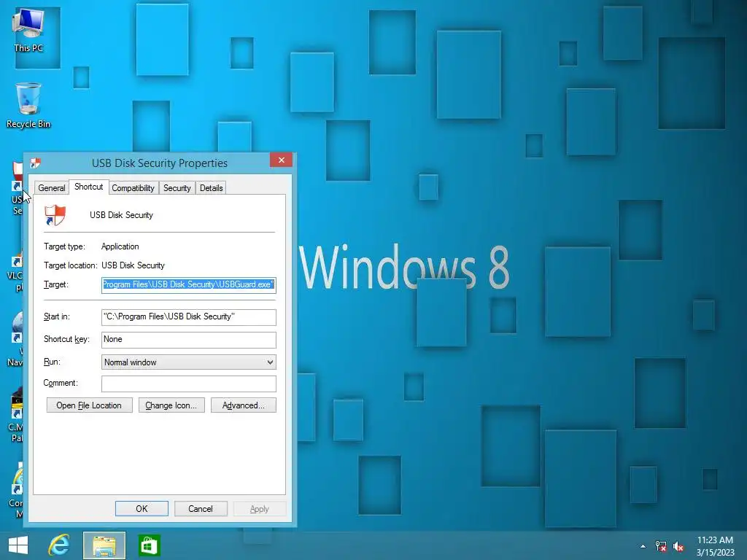747x560 pixels.
Task: Open File Explorer from the taskbar
Action: pos(104,545)
